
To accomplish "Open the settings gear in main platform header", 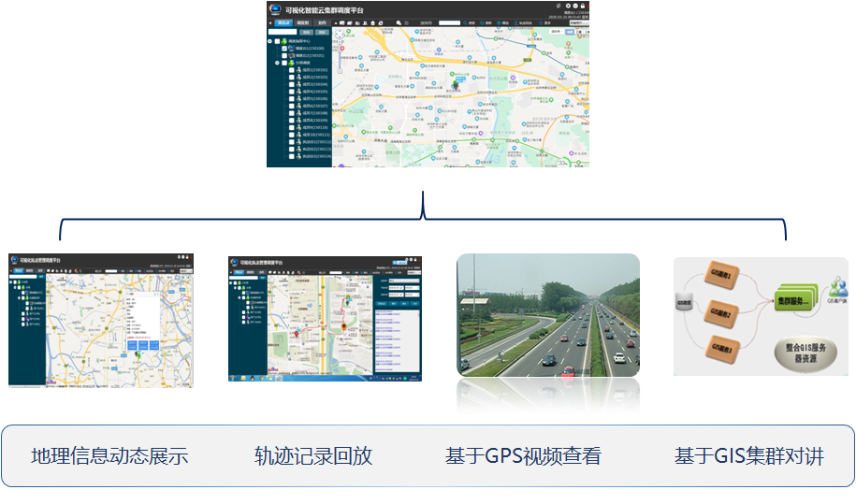I will coord(568,6).
